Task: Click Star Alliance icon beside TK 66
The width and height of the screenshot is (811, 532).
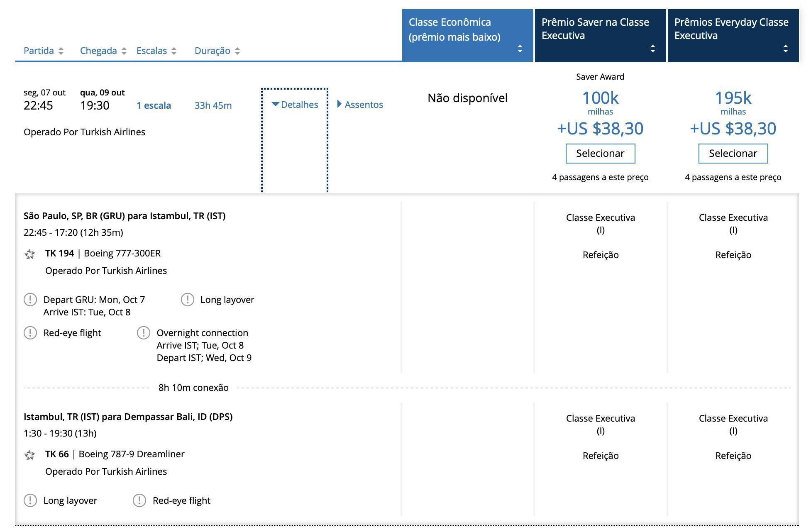Action: pos(29,455)
